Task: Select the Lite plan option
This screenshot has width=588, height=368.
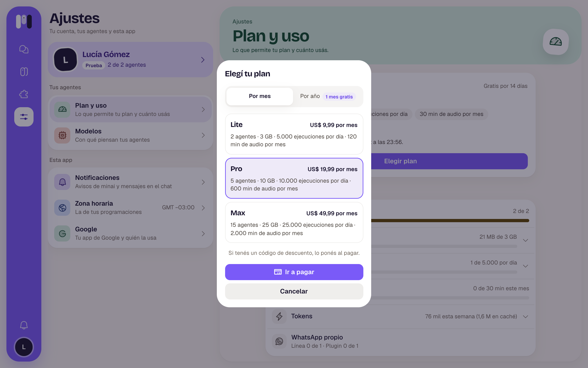Action: pos(294,134)
